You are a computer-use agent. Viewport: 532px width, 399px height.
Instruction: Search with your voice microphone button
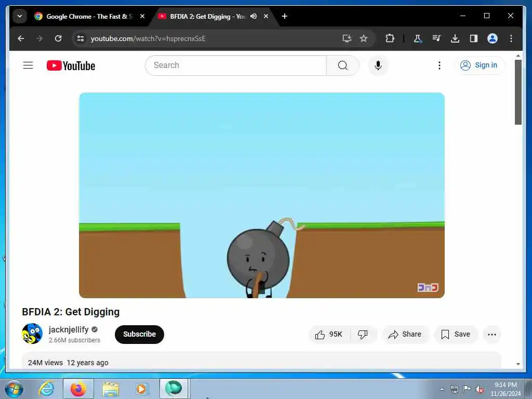(x=378, y=65)
